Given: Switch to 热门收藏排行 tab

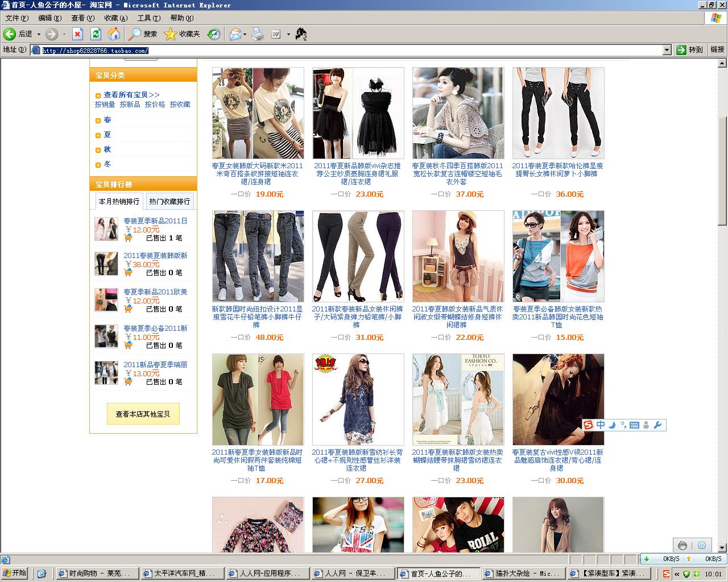Looking at the screenshot, I should 169,201.
